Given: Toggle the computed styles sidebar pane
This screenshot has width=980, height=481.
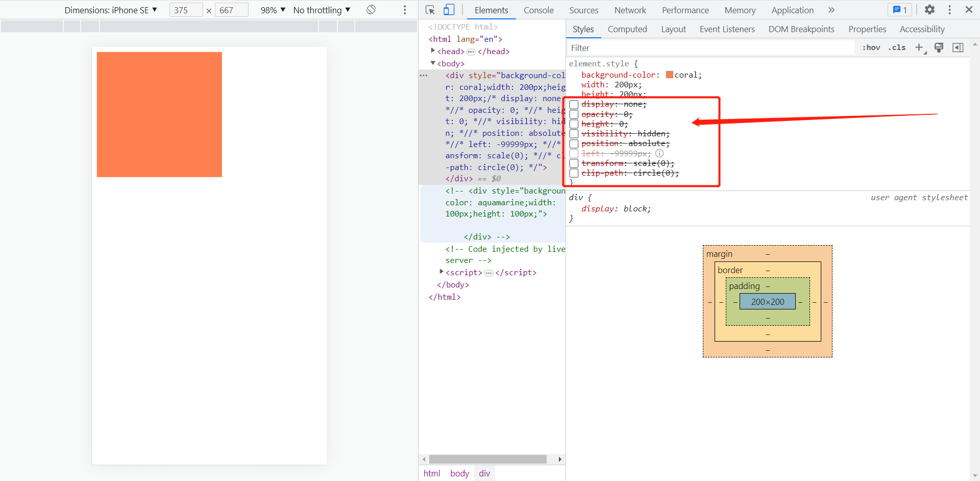Looking at the screenshot, I should tap(958, 47).
